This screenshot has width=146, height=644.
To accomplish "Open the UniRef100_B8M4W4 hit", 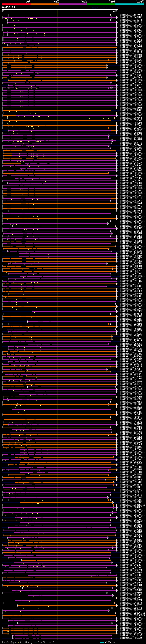I will [x=131, y=55].
